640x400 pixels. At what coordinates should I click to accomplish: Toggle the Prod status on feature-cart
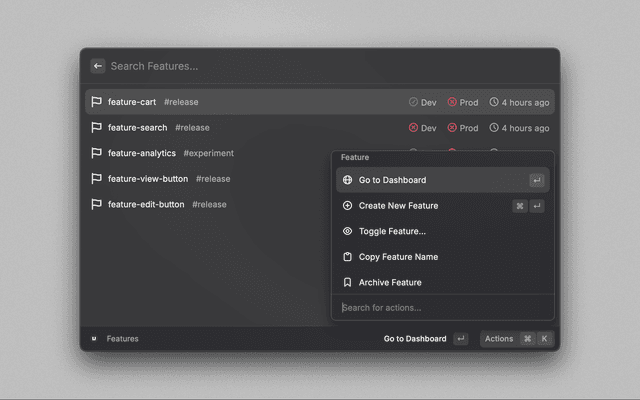pyautogui.click(x=463, y=102)
